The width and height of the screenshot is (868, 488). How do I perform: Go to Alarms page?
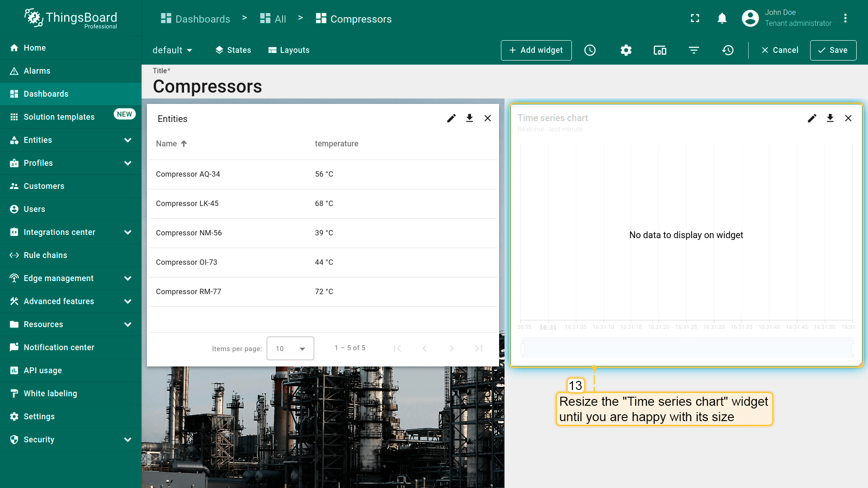point(37,71)
